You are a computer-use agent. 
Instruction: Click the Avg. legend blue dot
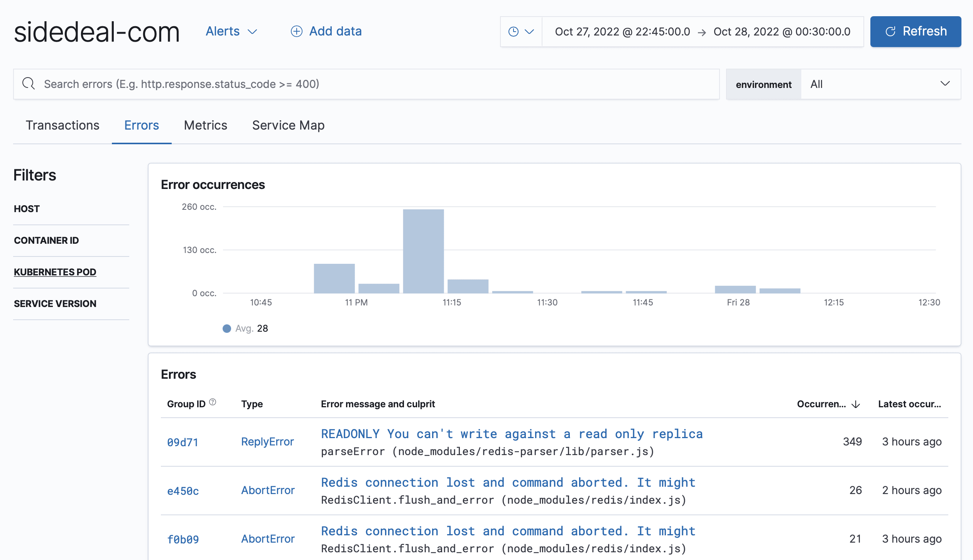click(x=227, y=328)
